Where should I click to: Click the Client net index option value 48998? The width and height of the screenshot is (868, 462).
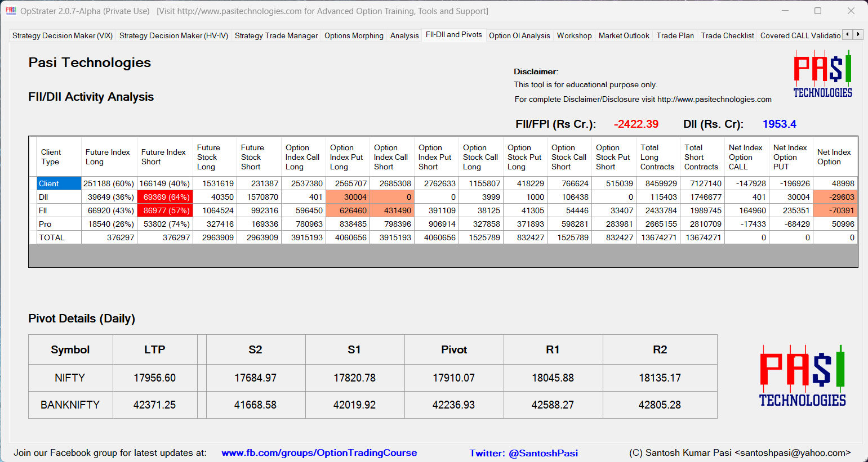tap(836, 183)
